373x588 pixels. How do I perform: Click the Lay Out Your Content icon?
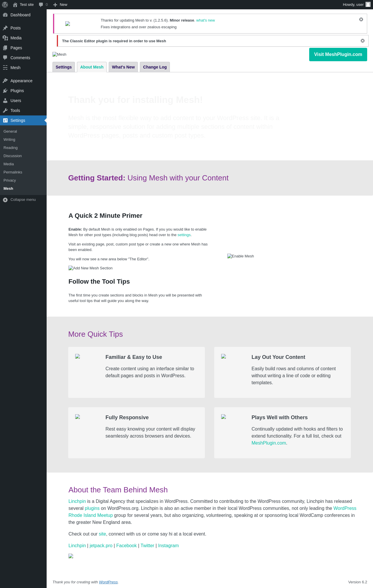(x=224, y=356)
